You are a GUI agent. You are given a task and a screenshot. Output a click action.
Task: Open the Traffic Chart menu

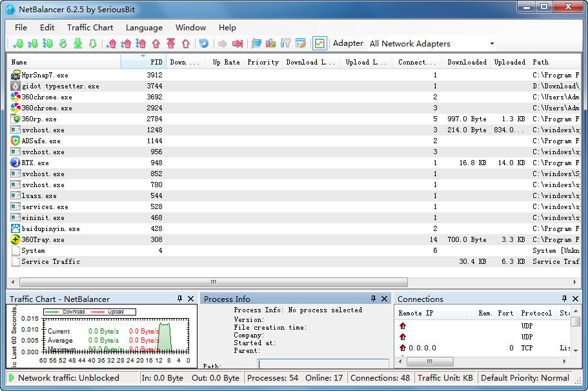[x=90, y=28]
